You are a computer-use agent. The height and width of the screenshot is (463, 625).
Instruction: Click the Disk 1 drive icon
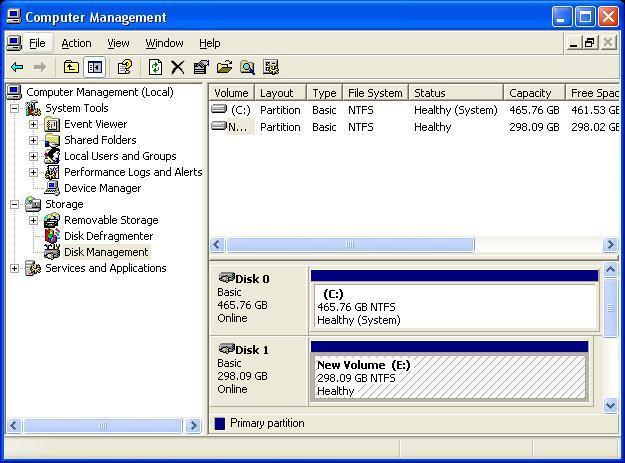[226, 349]
